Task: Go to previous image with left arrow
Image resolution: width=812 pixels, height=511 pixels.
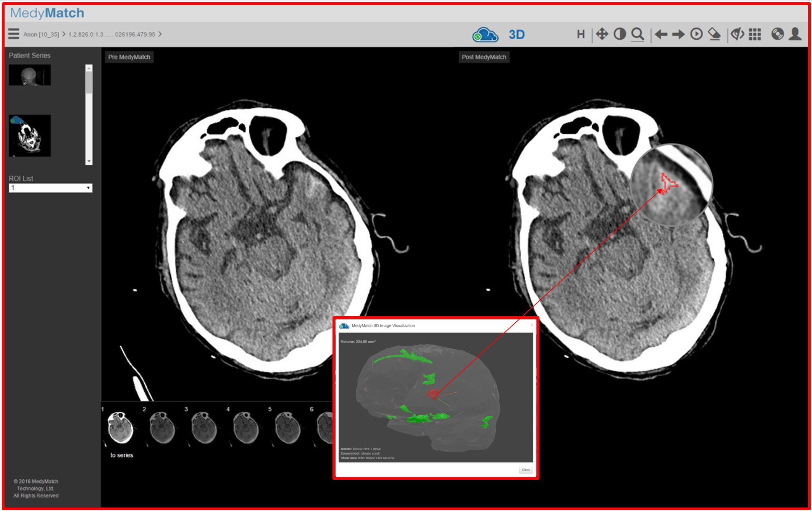Action: [x=661, y=34]
